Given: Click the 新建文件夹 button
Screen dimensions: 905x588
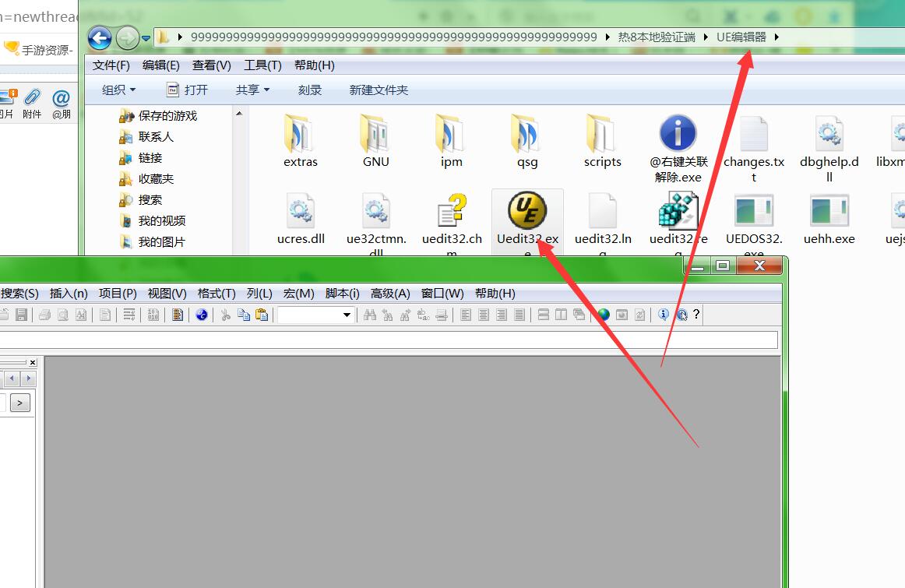Looking at the screenshot, I should [x=379, y=90].
